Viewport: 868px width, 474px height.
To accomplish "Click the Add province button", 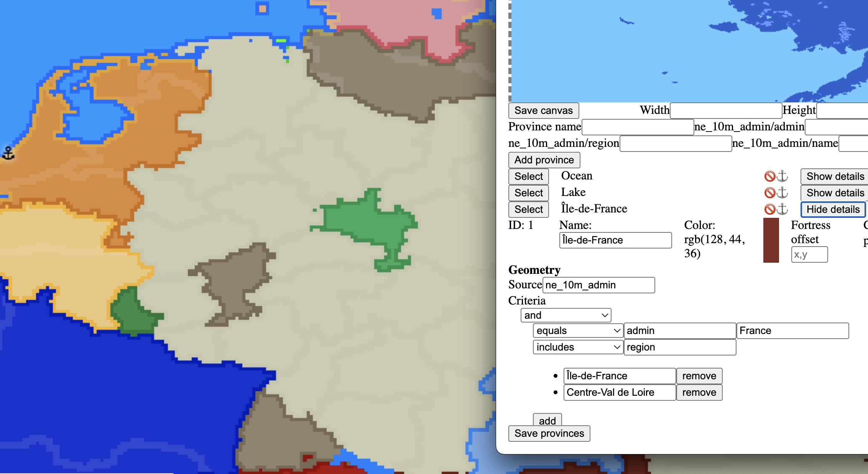I will click(544, 160).
